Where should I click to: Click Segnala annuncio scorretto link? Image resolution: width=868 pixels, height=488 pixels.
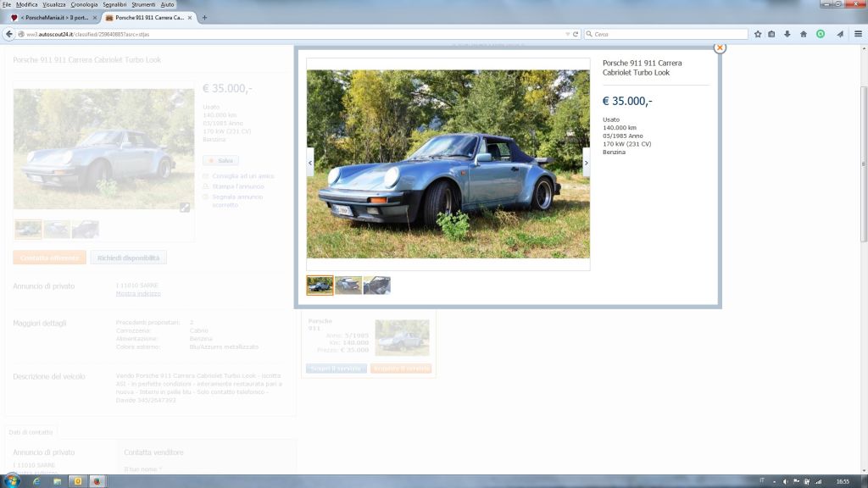tap(237, 201)
